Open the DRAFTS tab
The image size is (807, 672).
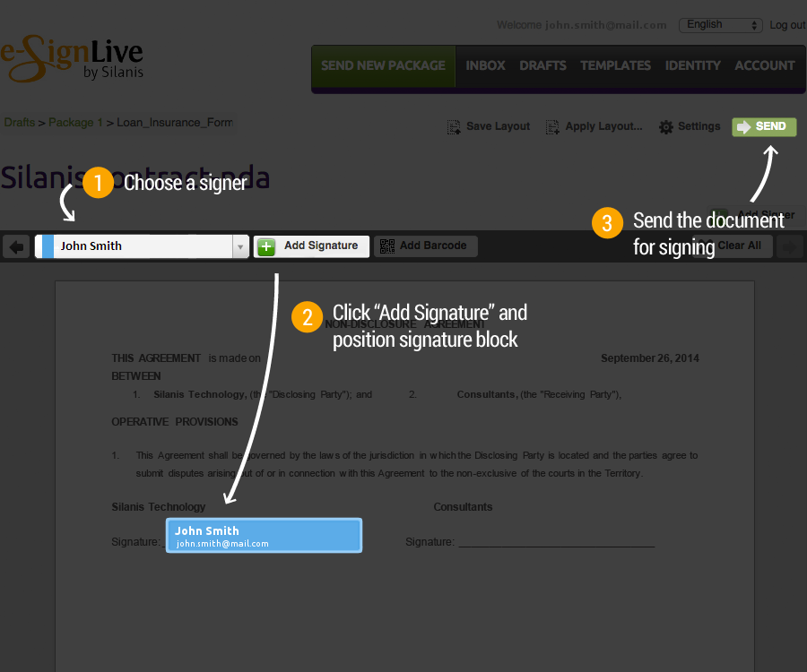click(542, 65)
